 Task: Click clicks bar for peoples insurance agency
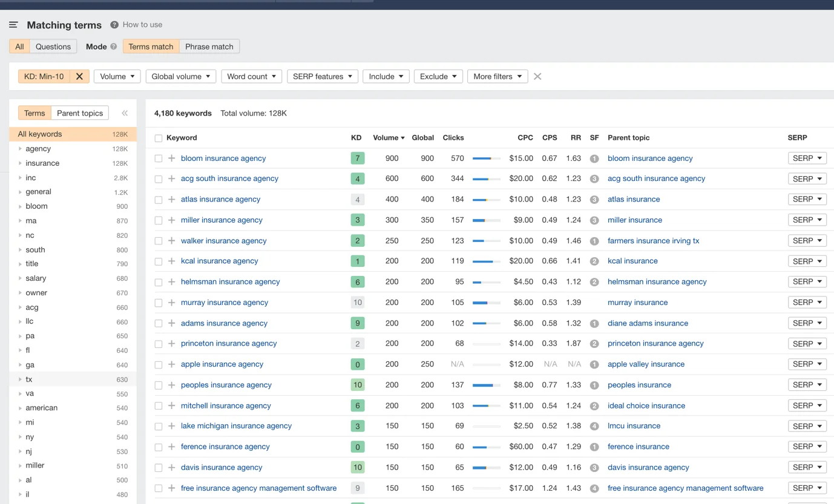[x=486, y=385]
